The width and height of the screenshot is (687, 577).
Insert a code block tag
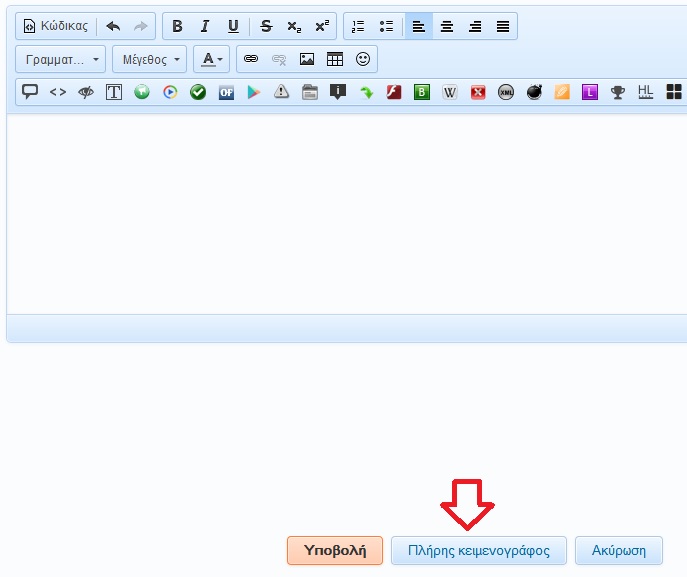(58, 92)
